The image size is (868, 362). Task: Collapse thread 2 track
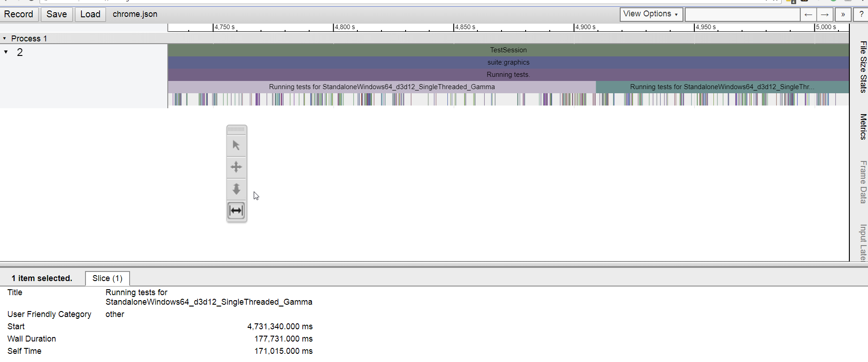[6, 52]
